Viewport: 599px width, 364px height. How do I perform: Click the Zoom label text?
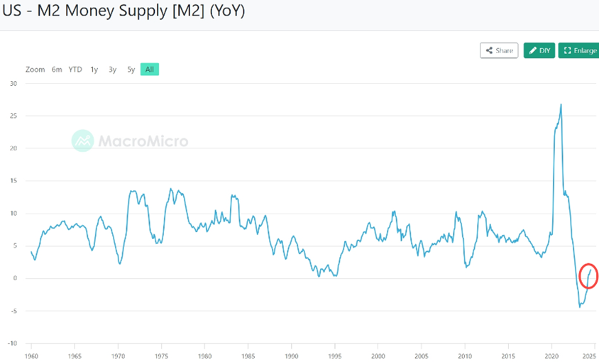[x=35, y=70]
